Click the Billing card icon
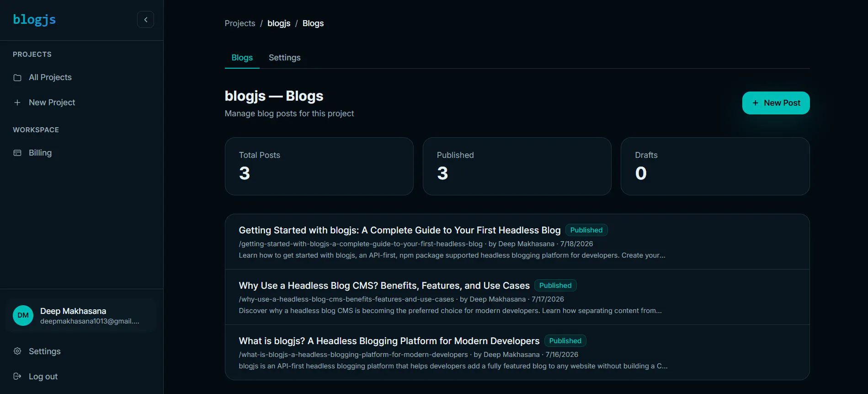The height and width of the screenshot is (394, 868). point(17,153)
